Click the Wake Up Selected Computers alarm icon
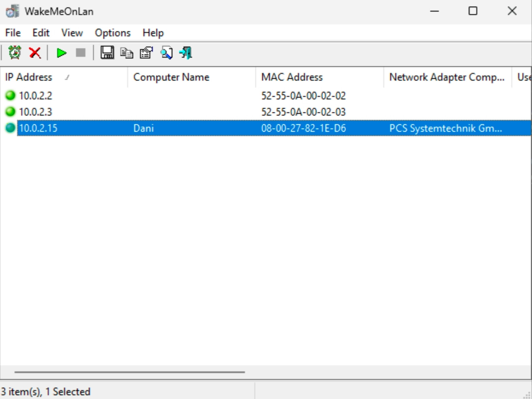Image resolution: width=532 pixels, height=399 pixels. click(15, 53)
